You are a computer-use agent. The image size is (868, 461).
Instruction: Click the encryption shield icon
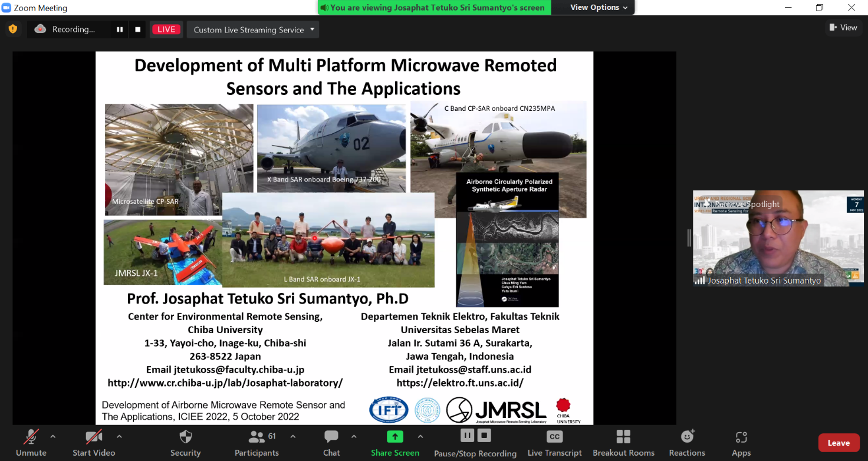click(x=13, y=29)
